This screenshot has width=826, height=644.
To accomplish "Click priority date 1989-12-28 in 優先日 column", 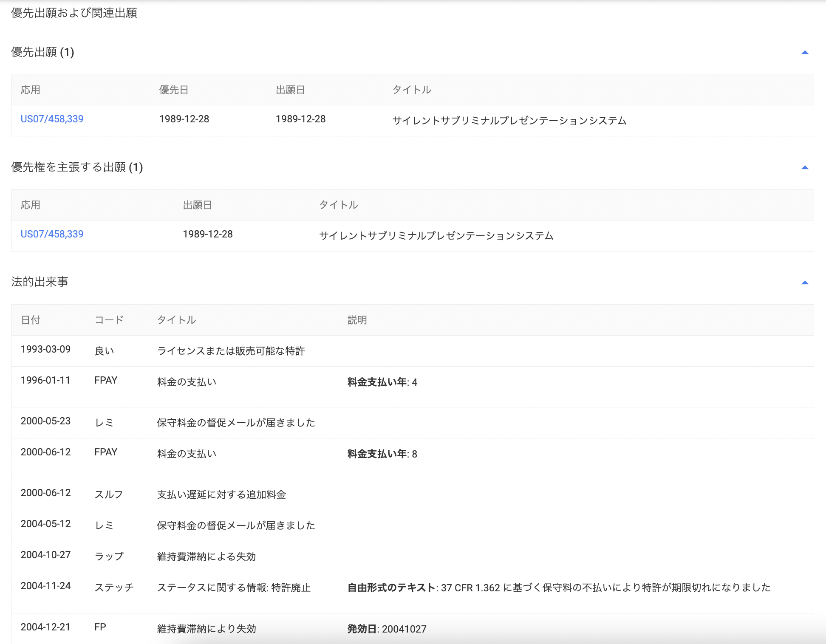I will [x=184, y=119].
